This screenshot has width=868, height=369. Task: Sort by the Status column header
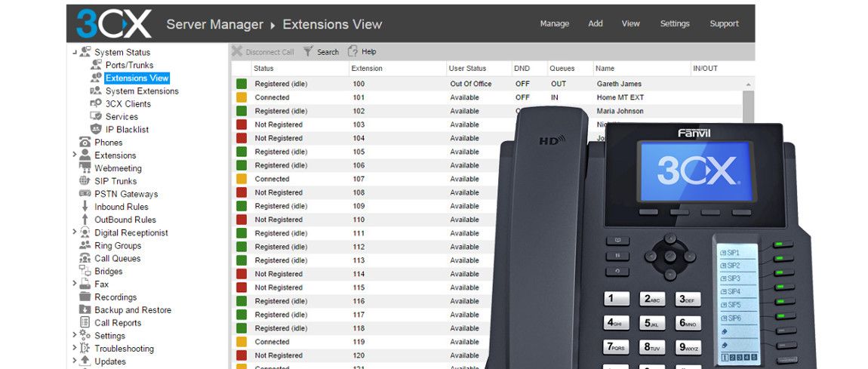tap(300, 69)
